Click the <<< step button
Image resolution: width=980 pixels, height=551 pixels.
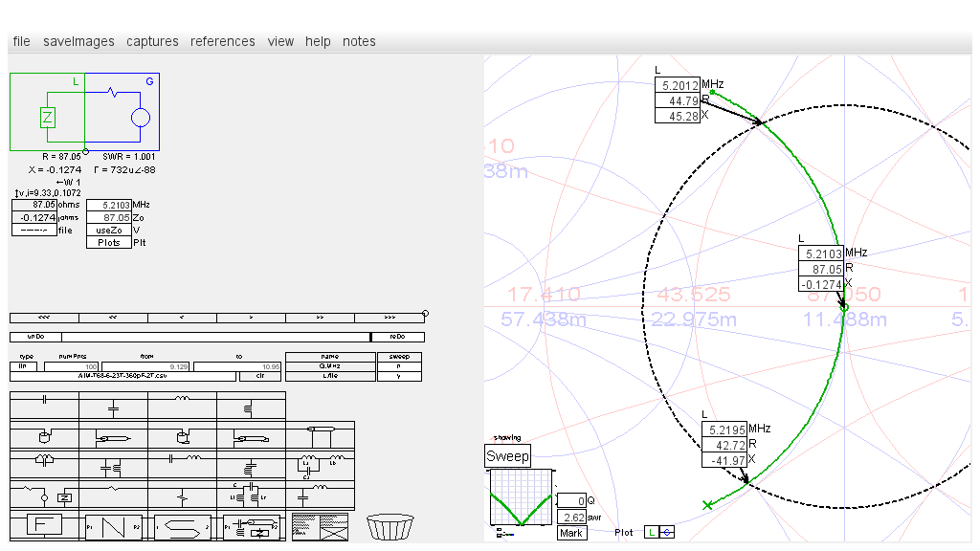coord(44,318)
